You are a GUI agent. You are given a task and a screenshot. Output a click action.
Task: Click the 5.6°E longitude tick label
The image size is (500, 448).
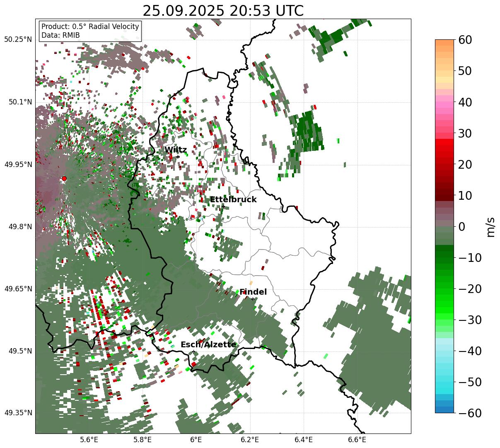click(89, 440)
